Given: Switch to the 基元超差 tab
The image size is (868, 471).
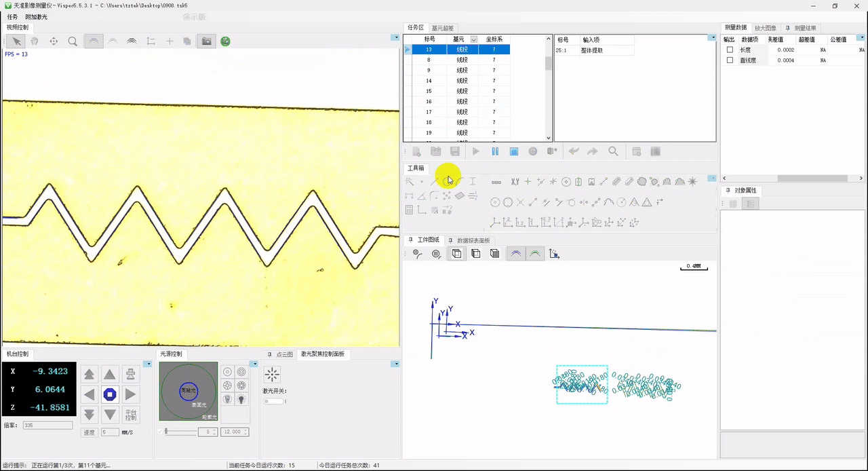Looking at the screenshot, I should click(443, 29).
